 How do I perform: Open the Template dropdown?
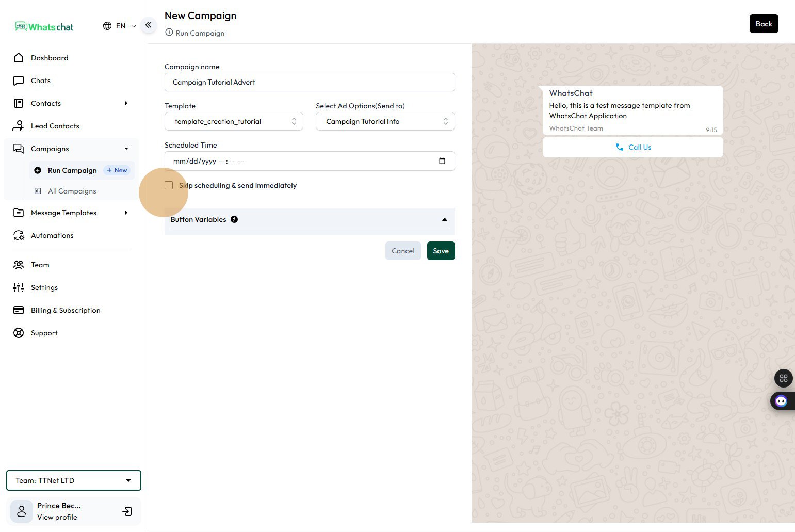(x=234, y=121)
